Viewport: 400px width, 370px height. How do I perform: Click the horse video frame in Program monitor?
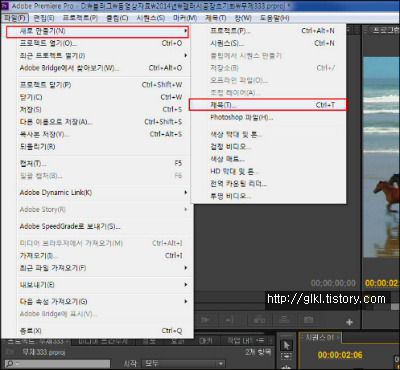point(381,157)
